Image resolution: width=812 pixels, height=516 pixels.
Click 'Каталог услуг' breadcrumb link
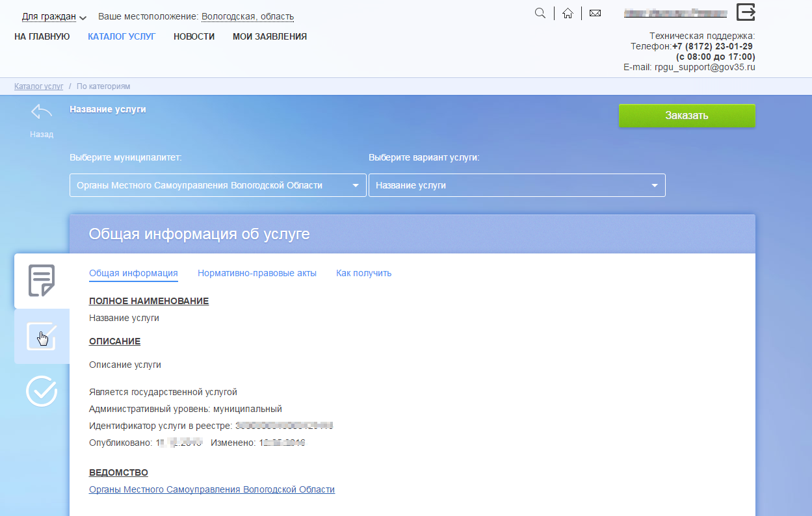click(38, 86)
